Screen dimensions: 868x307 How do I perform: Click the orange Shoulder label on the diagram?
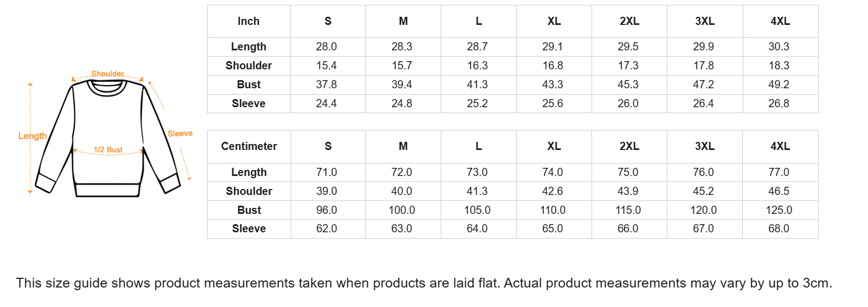[x=107, y=74]
